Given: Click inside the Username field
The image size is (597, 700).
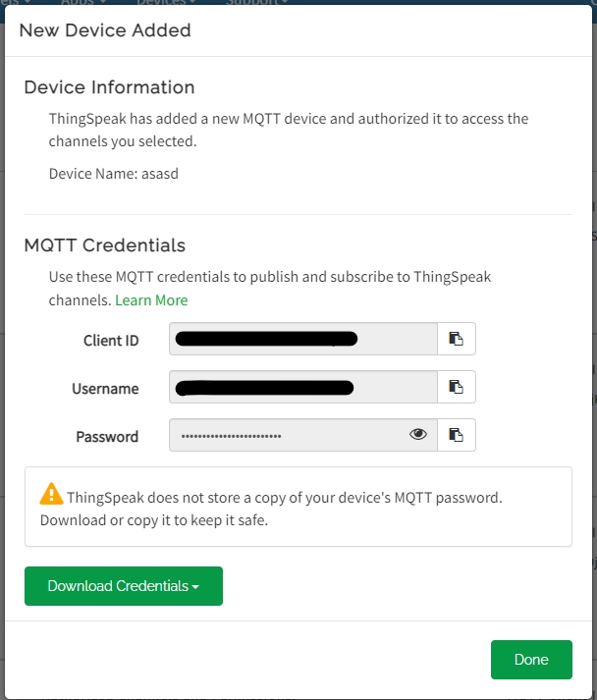Looking at the screenshot, I should tap(302, 387).
